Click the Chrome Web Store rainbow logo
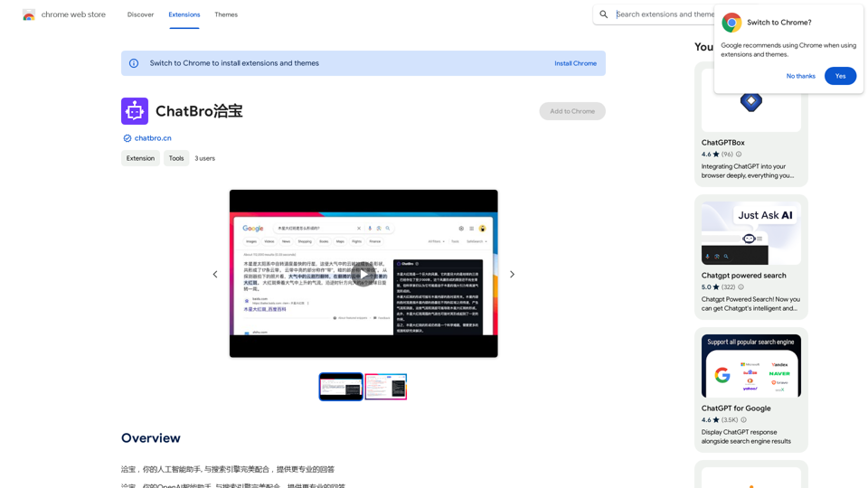 click(29, 14)
